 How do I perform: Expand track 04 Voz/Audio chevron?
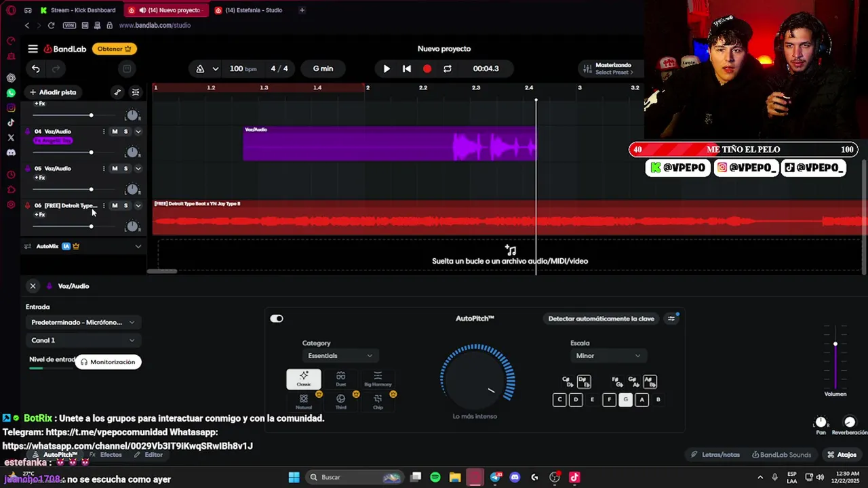pyautogui.click(x=138, y=131)
